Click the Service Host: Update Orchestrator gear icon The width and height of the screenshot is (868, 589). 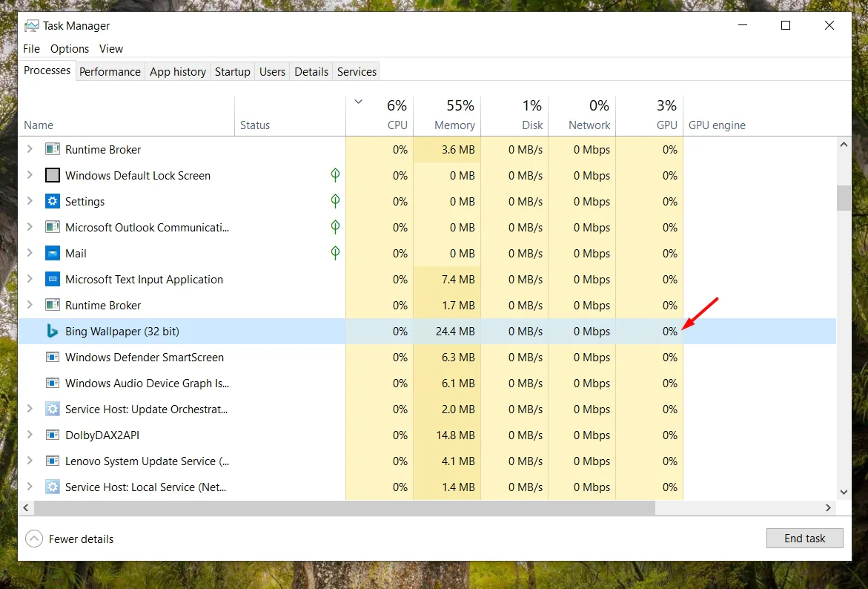tap(53, 409)
